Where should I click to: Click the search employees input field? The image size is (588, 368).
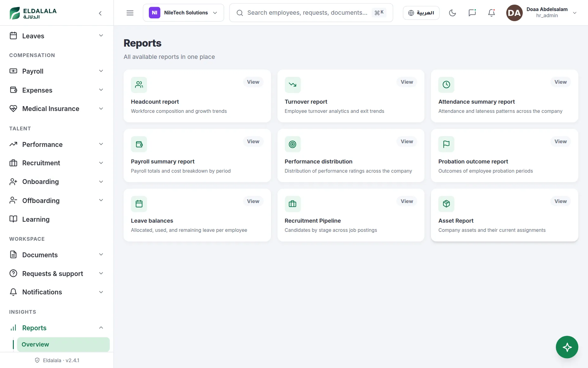coord(311,13)
